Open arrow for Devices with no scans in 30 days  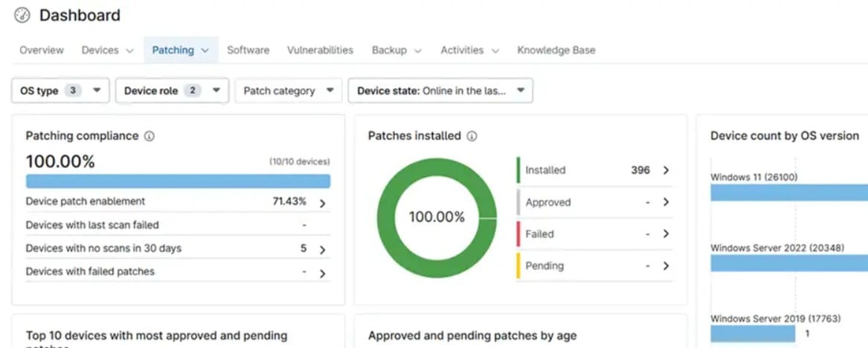[322, 250]
